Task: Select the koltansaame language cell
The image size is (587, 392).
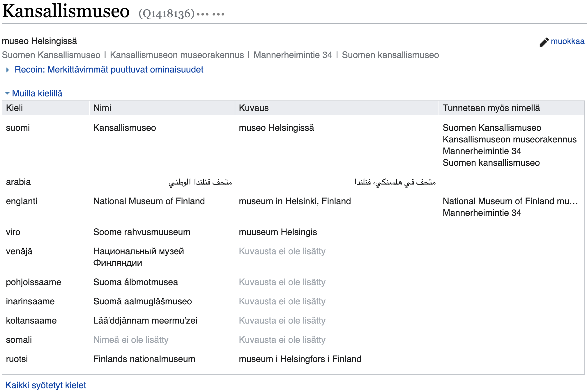Action: 31,321
